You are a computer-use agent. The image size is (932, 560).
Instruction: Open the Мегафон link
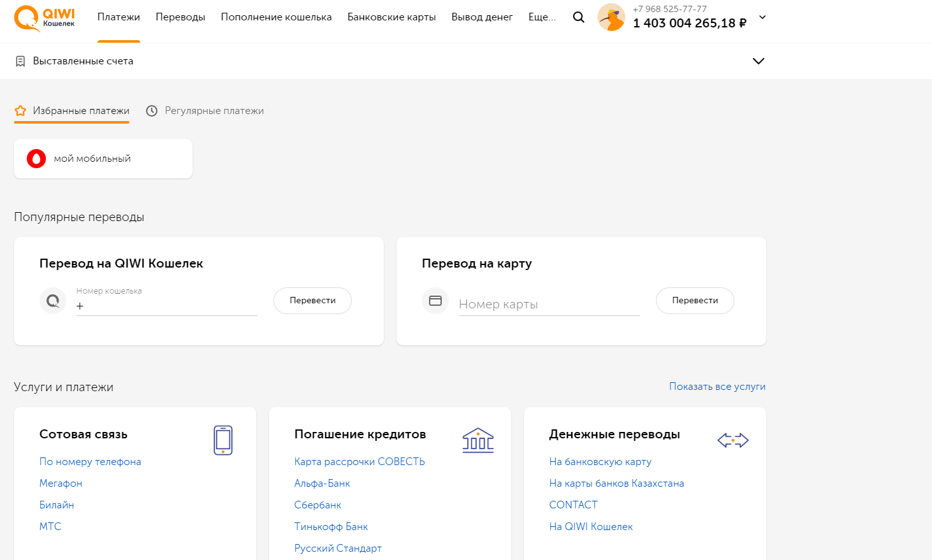click(x=61, y=484)
